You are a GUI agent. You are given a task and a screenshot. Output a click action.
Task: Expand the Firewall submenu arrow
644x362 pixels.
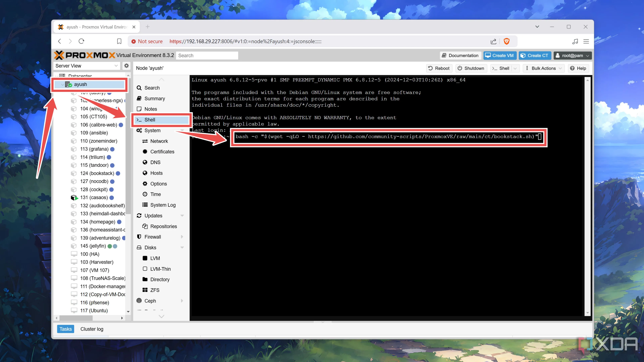click(182, 237)
